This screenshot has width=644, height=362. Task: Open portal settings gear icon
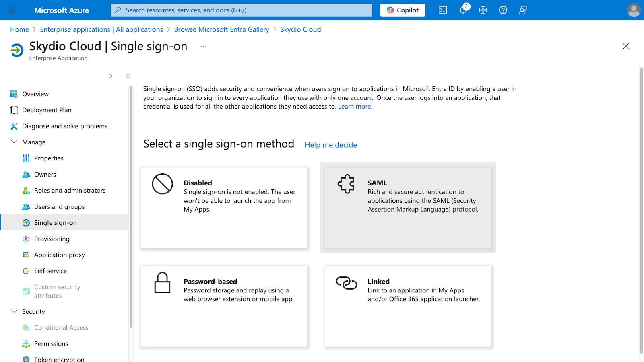point(483,10)
